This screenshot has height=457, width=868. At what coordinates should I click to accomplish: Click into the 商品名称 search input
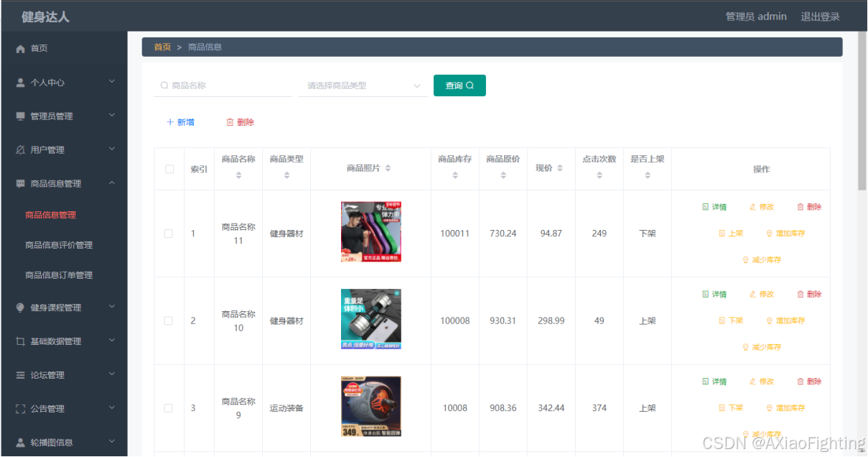point(223,86)
